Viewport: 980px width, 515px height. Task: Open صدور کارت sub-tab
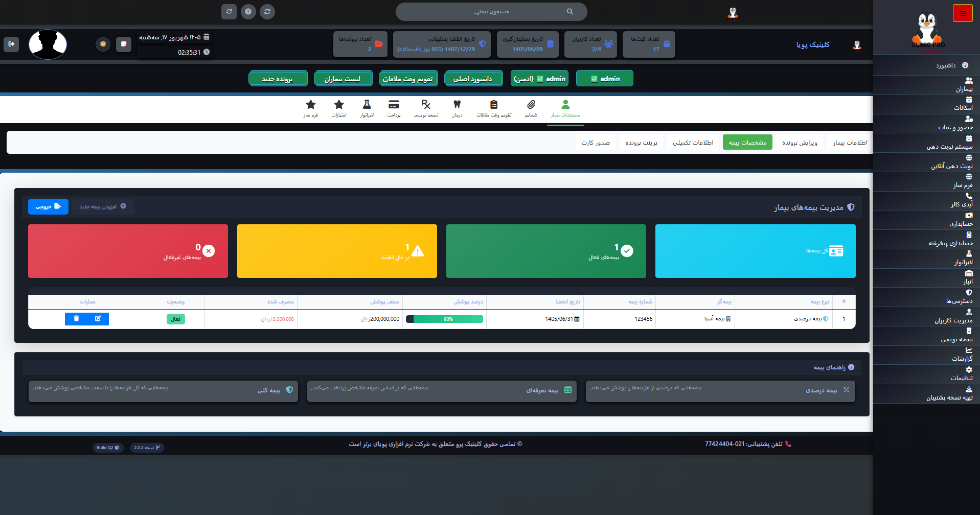coord(596,143)
